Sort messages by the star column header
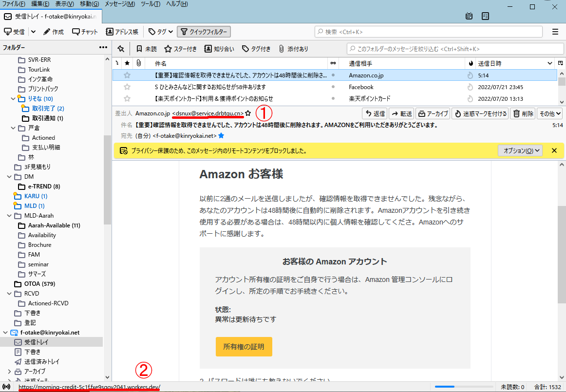566x392 pixels. pos(127,63)
